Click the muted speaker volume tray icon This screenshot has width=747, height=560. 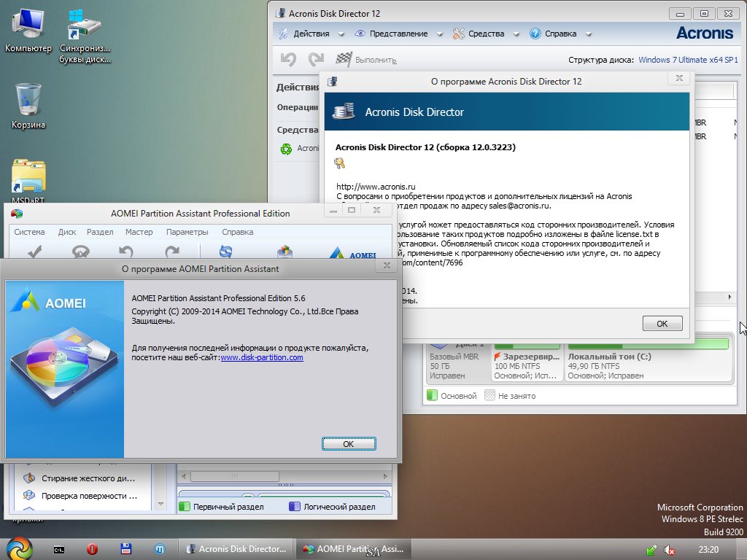pos(670,550)
